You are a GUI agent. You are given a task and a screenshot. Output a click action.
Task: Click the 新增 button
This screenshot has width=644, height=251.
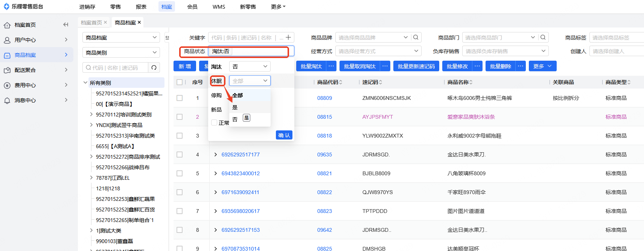tap(185, 66)
